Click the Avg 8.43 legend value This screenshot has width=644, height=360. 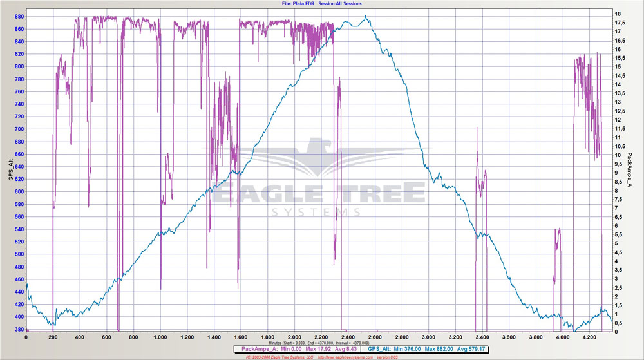(x=346, y=349)
